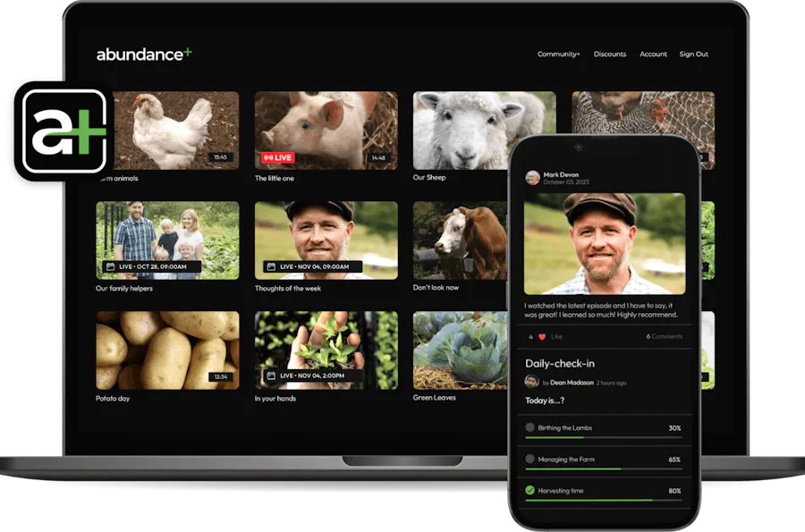Click the calendar icon on In your hands
The height and width of the screenshot is (532, 805).
(x=270, y=374)
